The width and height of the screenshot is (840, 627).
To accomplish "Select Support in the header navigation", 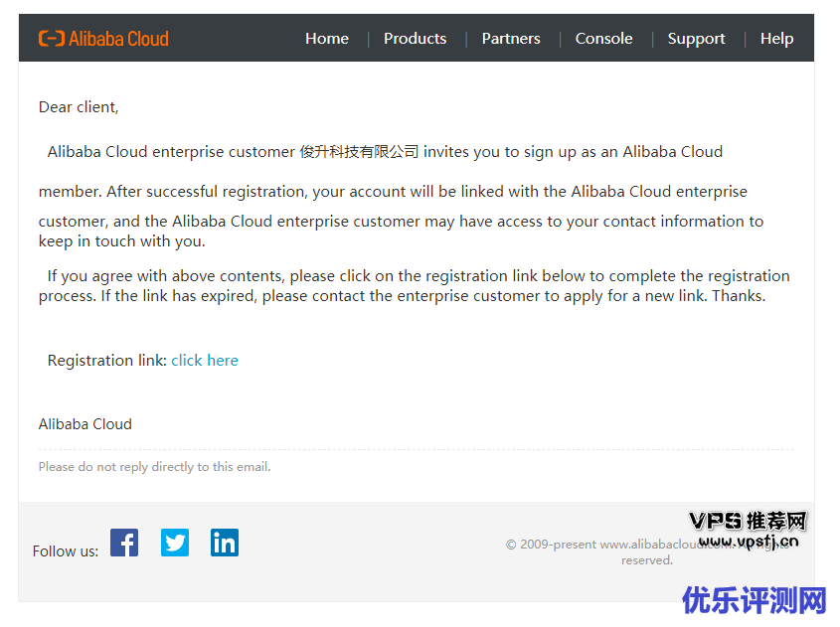I will point(696,39).
